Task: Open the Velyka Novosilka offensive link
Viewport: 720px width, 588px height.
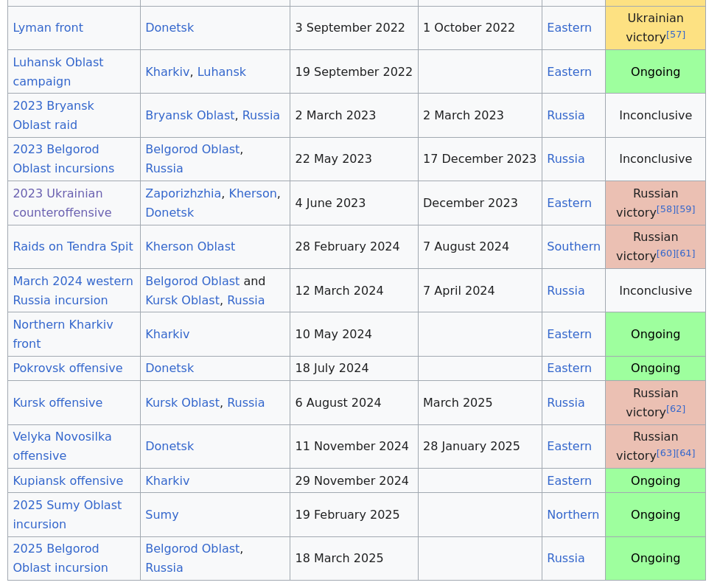Action: click(x=62, y=447)
